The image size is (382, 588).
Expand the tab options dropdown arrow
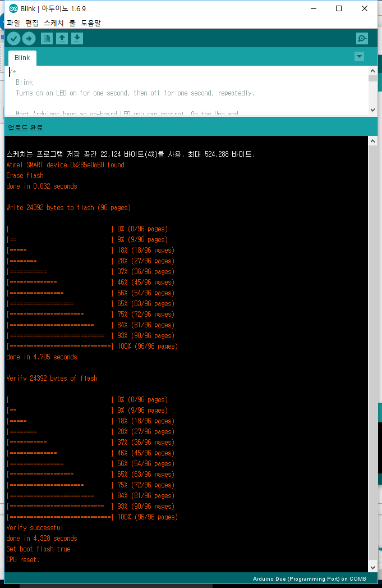click(359, 57)
